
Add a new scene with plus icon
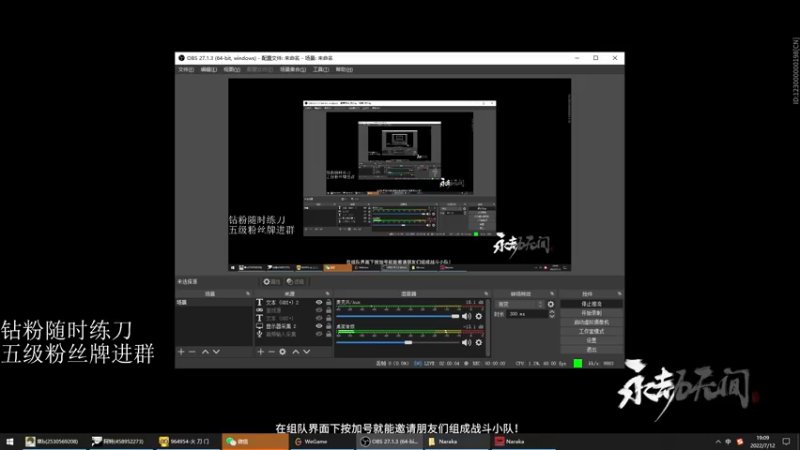point(181,352)
